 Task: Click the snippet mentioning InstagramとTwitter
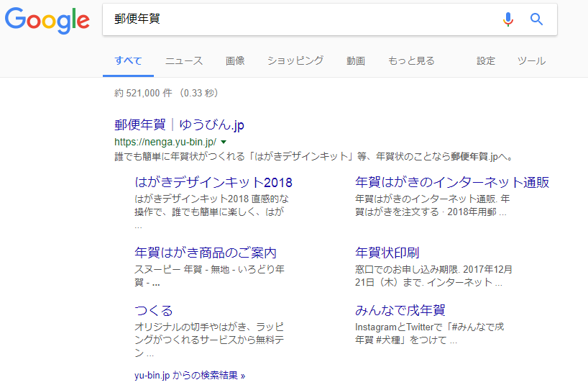tap(430, 334)
